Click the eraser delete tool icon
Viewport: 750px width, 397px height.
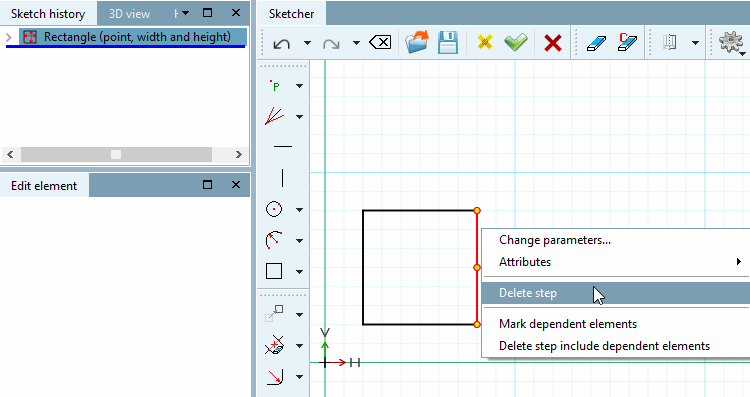596,43
